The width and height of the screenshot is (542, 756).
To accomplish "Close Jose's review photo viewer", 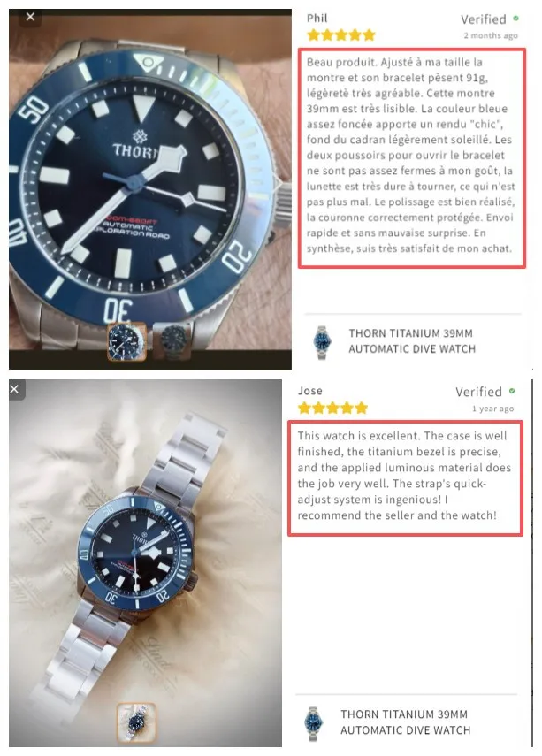I will (x=15, y=389).
